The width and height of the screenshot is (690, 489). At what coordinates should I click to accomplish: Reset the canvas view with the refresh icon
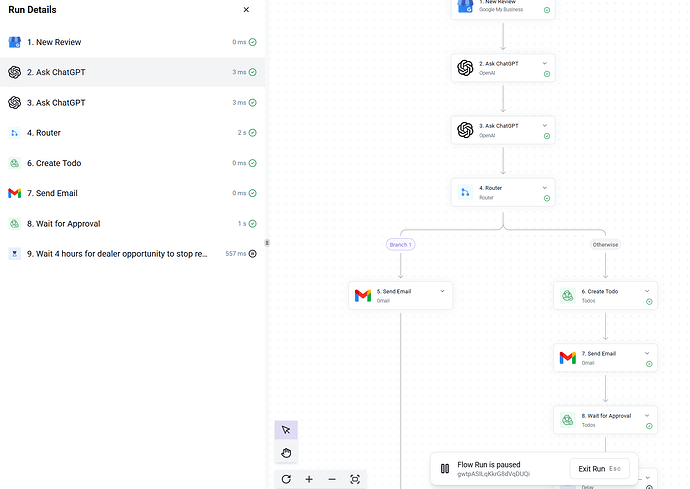[286, 479]
